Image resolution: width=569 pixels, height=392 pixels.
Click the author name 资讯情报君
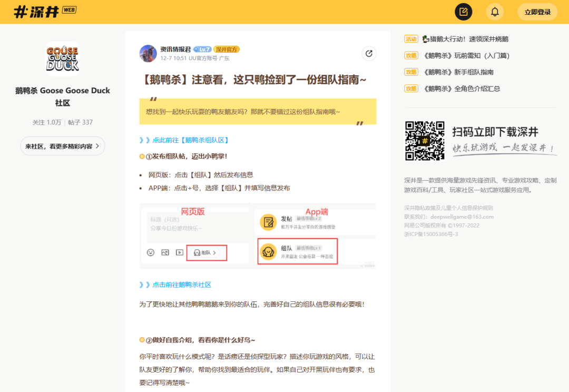[175, 50]
